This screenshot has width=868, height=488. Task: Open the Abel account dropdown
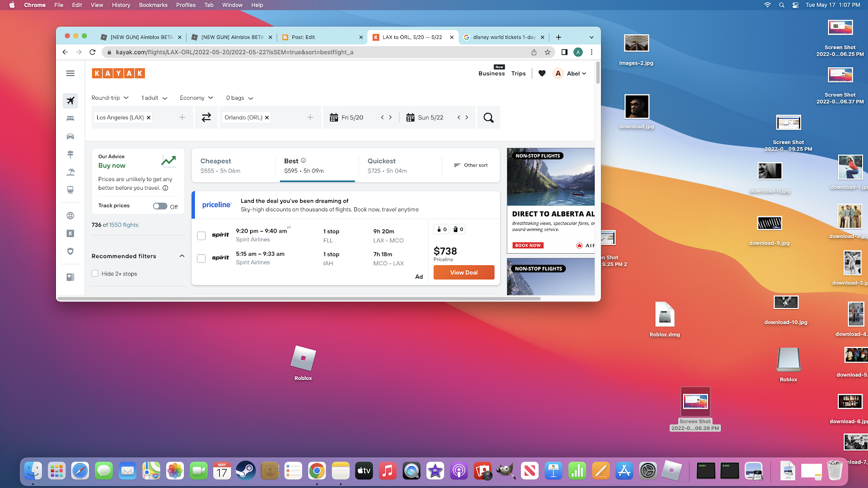point(570,73)
